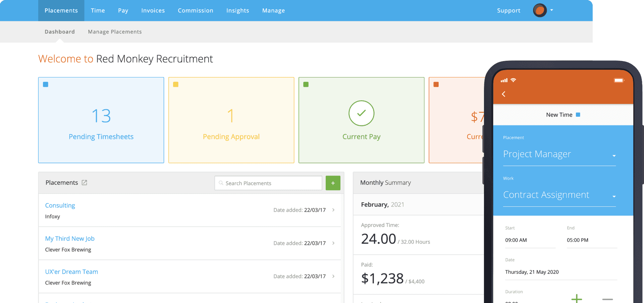Toggle the blue indicator beside New Time
Screen dimensions: 644x303
point(578,114)
